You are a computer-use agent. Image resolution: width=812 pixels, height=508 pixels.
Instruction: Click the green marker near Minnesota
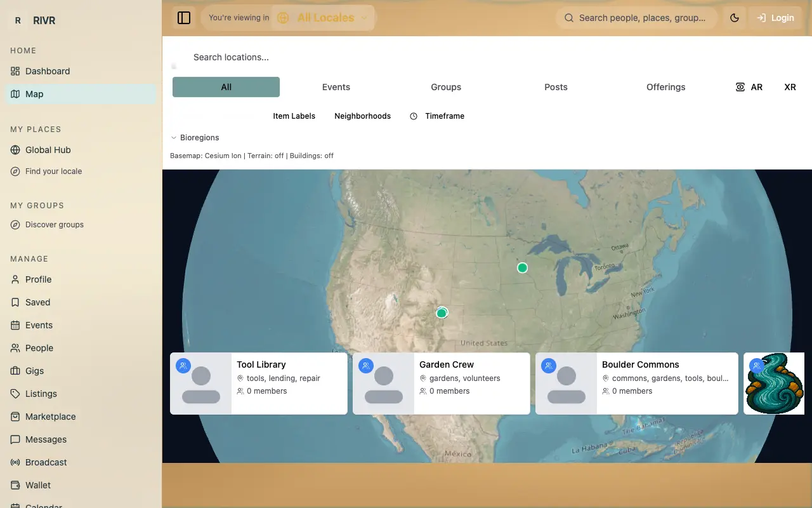pos(522,268)
